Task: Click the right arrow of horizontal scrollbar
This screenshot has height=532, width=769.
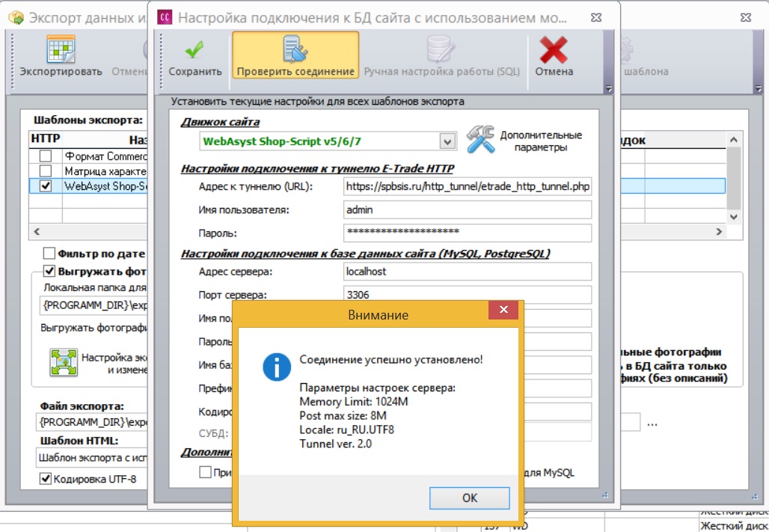Action: click(x=719, y=231)
